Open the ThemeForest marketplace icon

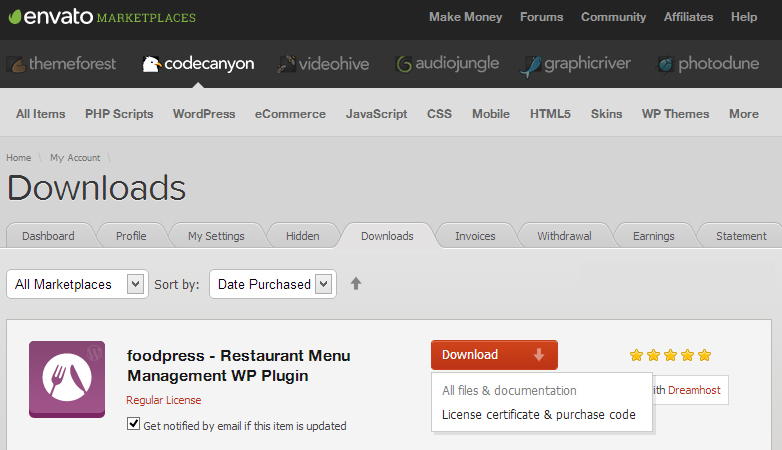click(16, 64)
